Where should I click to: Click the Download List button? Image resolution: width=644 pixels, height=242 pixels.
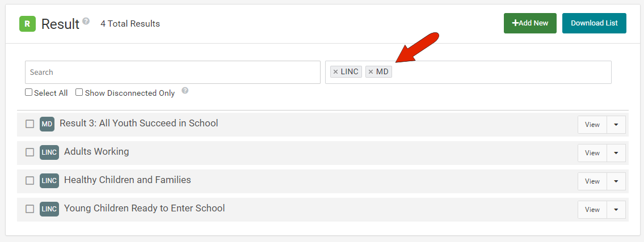point(594,23)
